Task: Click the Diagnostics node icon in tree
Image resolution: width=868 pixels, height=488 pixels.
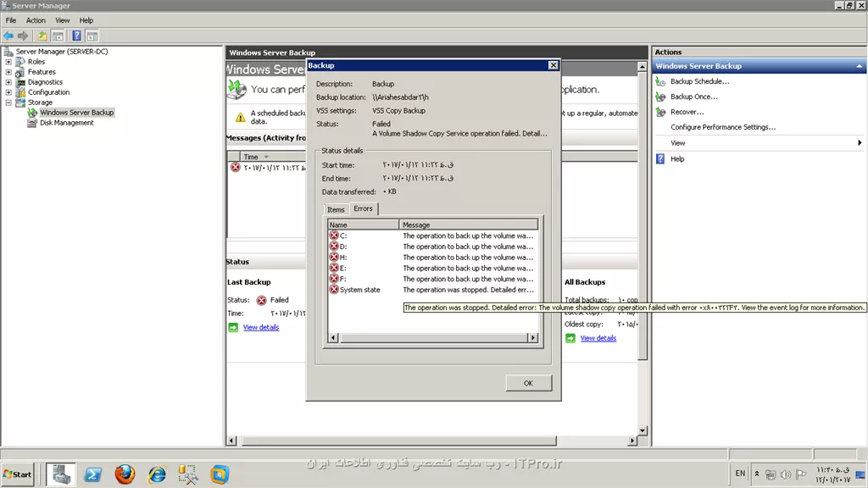Action: point(20,82)
